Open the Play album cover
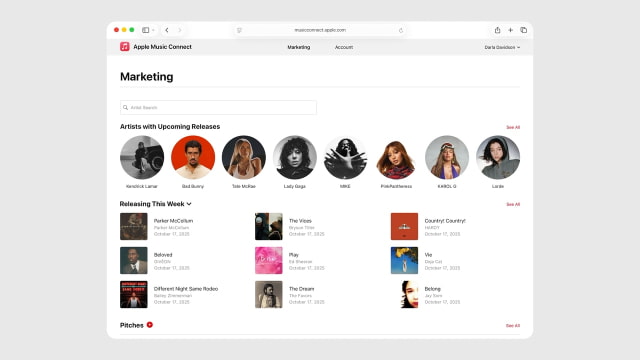The height and width of the screenshot is (360, 640). [269, 260]
